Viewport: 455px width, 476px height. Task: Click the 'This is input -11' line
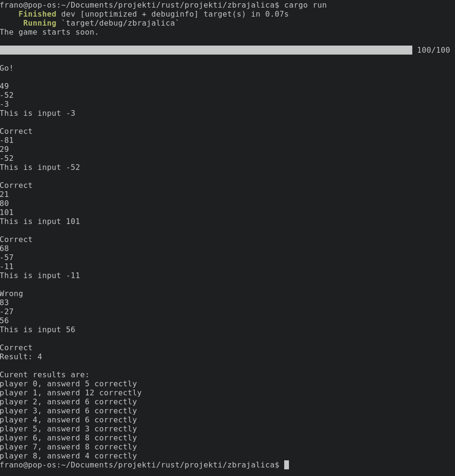pyautogui.click(x=40, y=276)
